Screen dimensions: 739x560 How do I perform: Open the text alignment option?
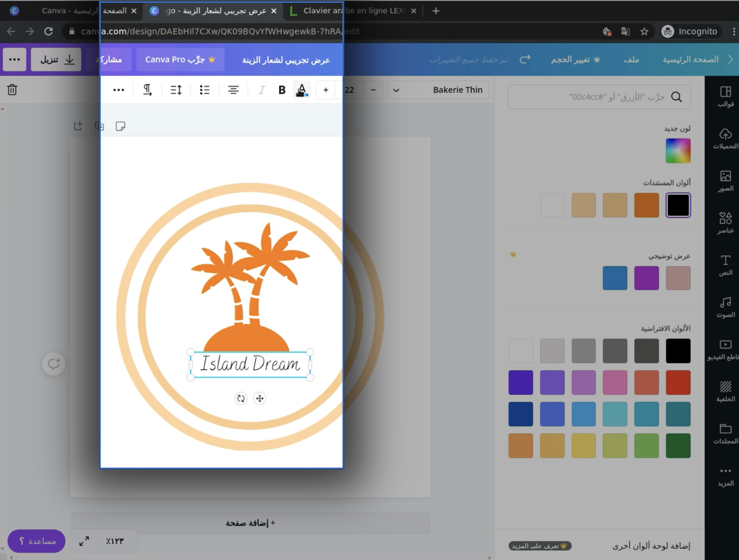tap(233, 90)
